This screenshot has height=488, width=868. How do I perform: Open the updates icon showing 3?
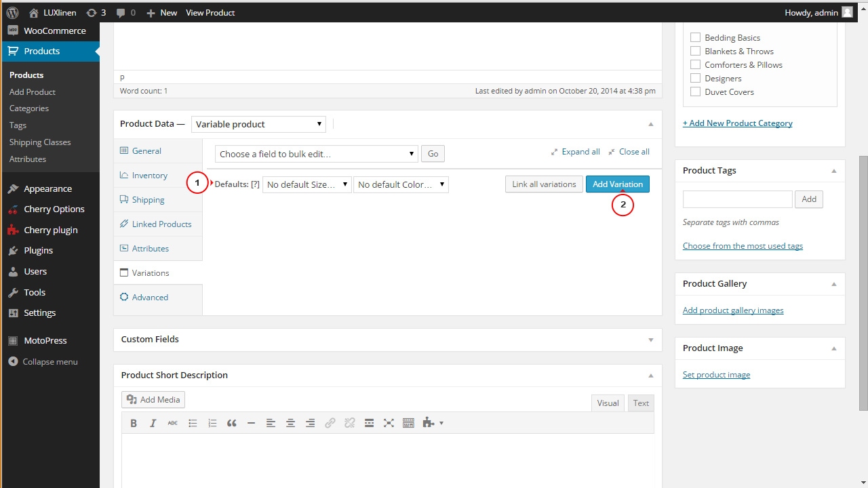tap(91, 12)
